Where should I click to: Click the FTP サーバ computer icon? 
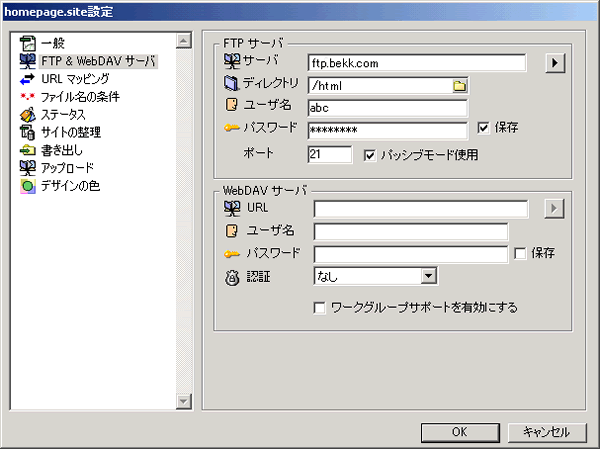click(232, 61)
